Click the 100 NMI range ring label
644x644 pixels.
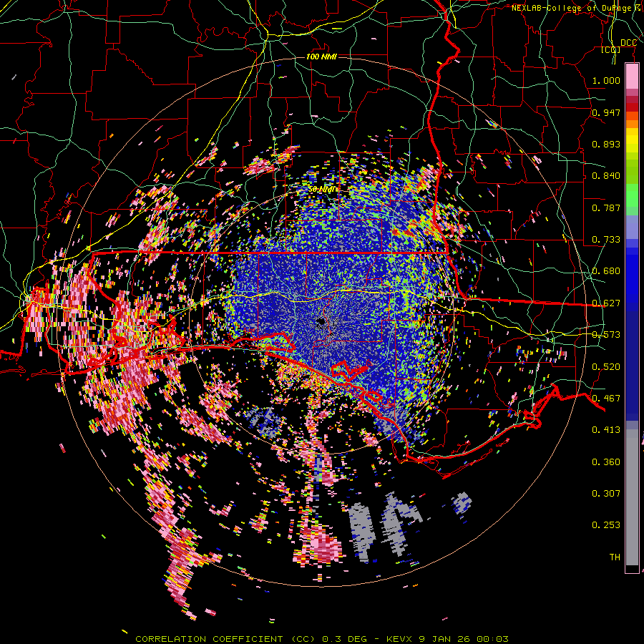[x=321, y=57]
